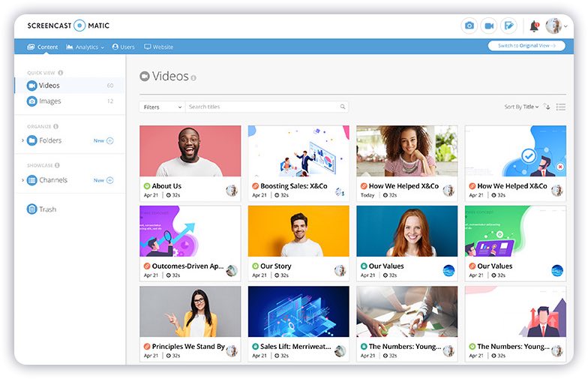Click the Quick View info icon

60,73
